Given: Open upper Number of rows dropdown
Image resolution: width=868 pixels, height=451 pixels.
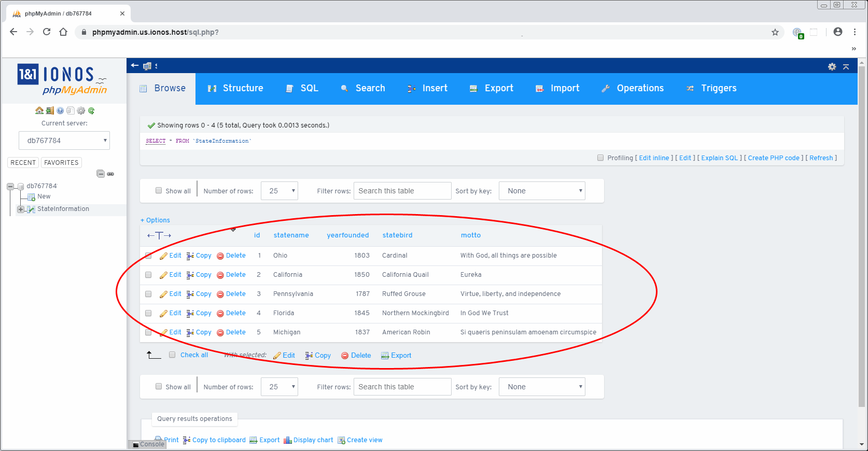Looking at the screenshot, I should 279,191.
